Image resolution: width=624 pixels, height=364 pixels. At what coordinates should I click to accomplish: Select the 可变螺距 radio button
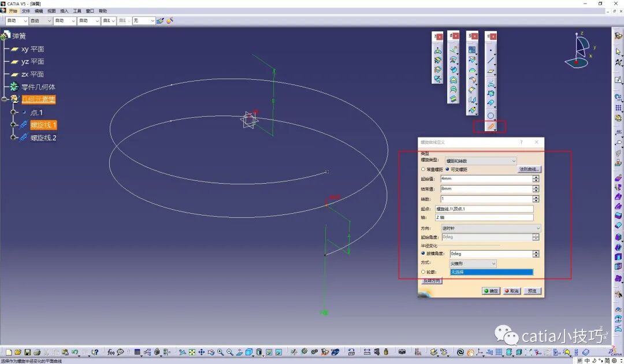[x=447, y=169]
